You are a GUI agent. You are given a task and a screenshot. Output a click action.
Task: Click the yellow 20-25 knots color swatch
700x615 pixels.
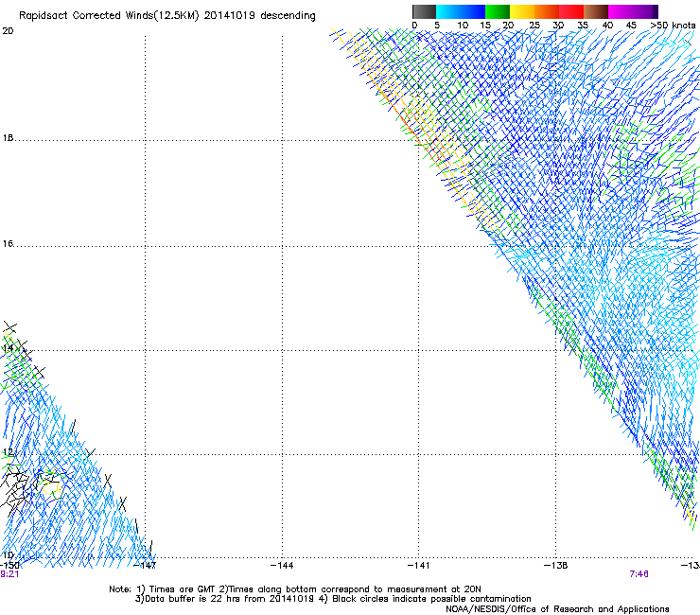coord(522,11)
